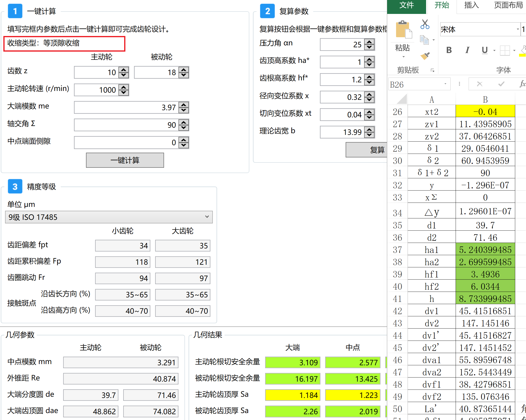Click the value 39.7 in Excel row 35
Image resolution: width=526 pixels, height=420 pixels.
click(x=485, y=225)
